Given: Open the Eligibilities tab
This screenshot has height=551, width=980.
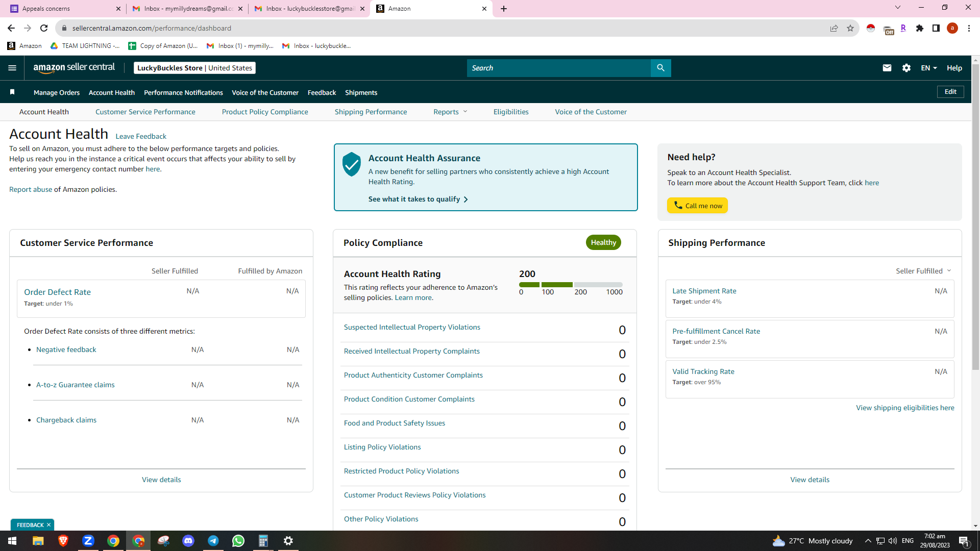Looking at the screenshot, I should [x=511, y=112].
